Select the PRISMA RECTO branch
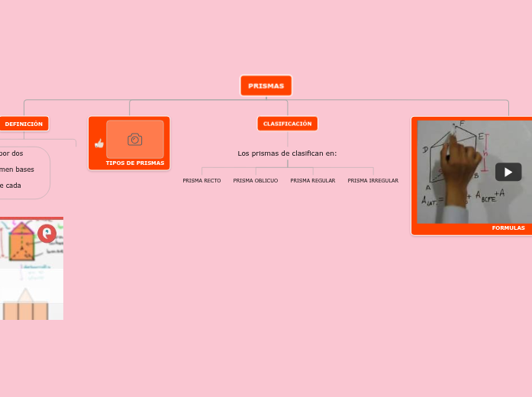The height and width of the screenshot is (397, 532). pyautogui.click(x=202, y=181)
